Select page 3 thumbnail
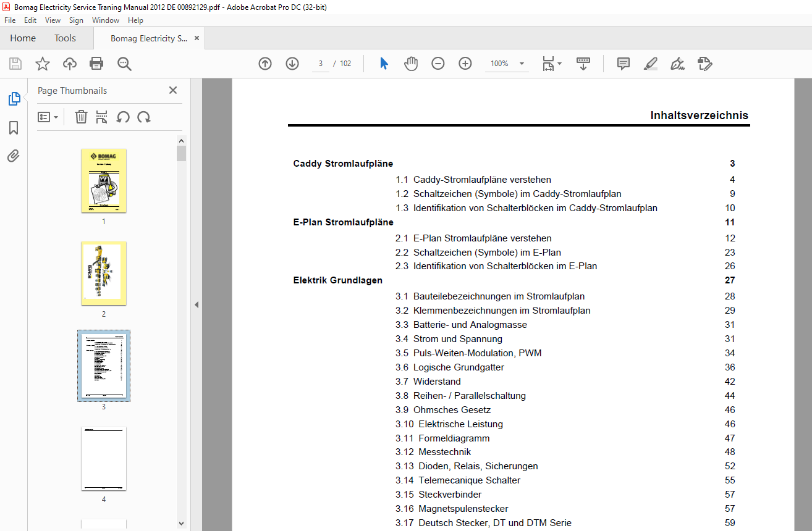 coord(104,366)
